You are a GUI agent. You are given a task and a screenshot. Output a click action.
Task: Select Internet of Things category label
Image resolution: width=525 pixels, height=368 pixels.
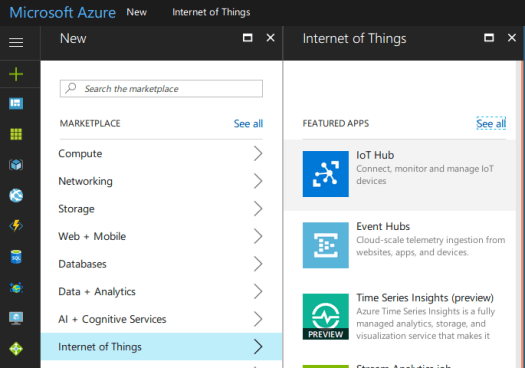[100, 347]
